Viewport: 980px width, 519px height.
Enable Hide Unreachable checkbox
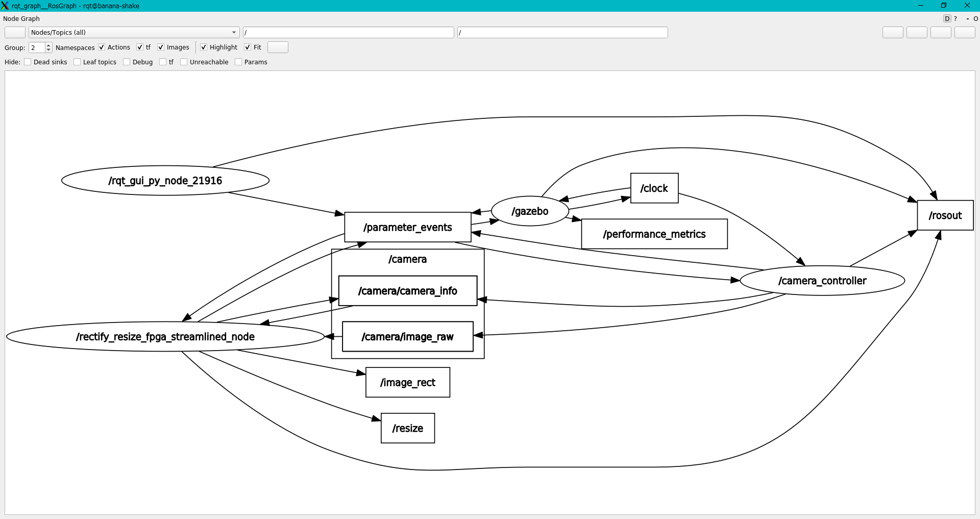click(x=184, y=62)
